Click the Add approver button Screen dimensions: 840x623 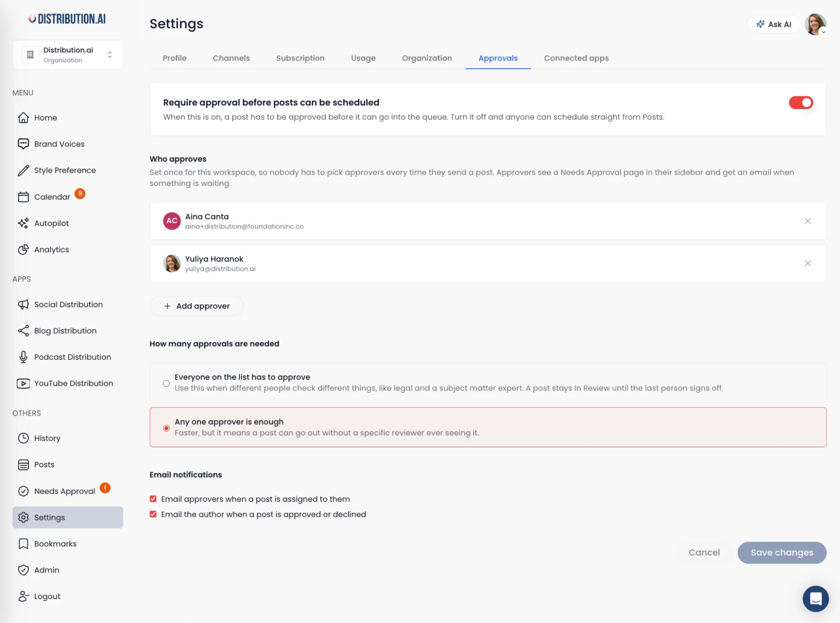coord(197,306)
